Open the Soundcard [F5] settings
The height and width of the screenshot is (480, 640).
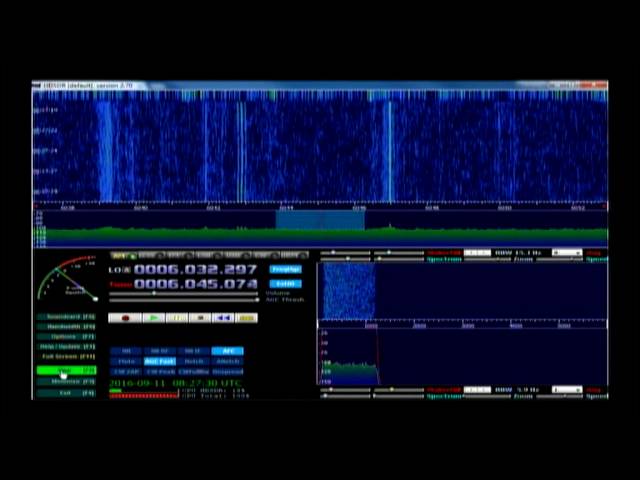[66, 317]
